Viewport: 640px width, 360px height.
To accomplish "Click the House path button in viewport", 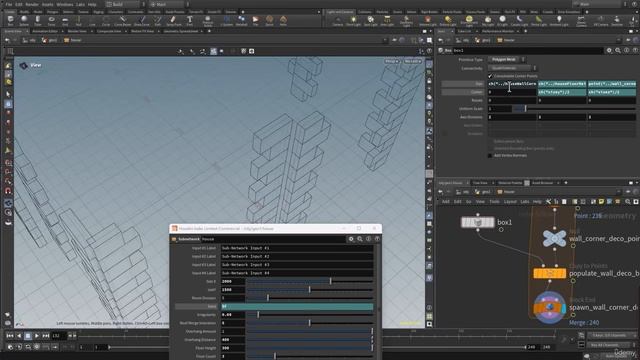I will [x=73, y=40].
